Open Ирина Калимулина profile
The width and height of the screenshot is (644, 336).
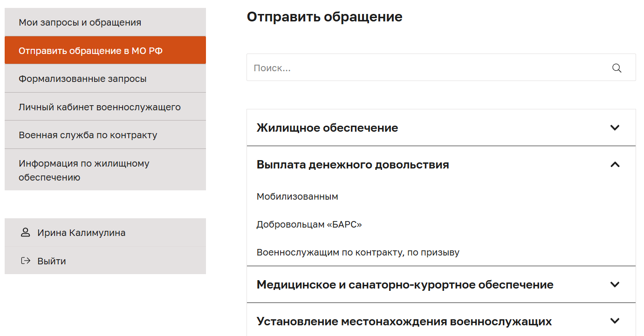81,233
